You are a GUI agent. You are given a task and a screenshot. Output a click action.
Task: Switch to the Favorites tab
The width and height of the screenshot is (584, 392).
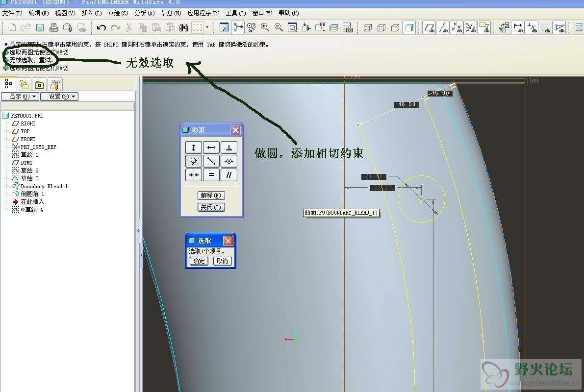[40, 84]
